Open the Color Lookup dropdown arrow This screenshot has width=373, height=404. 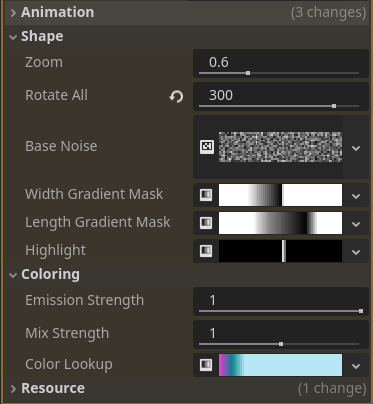tap(356, 366)
